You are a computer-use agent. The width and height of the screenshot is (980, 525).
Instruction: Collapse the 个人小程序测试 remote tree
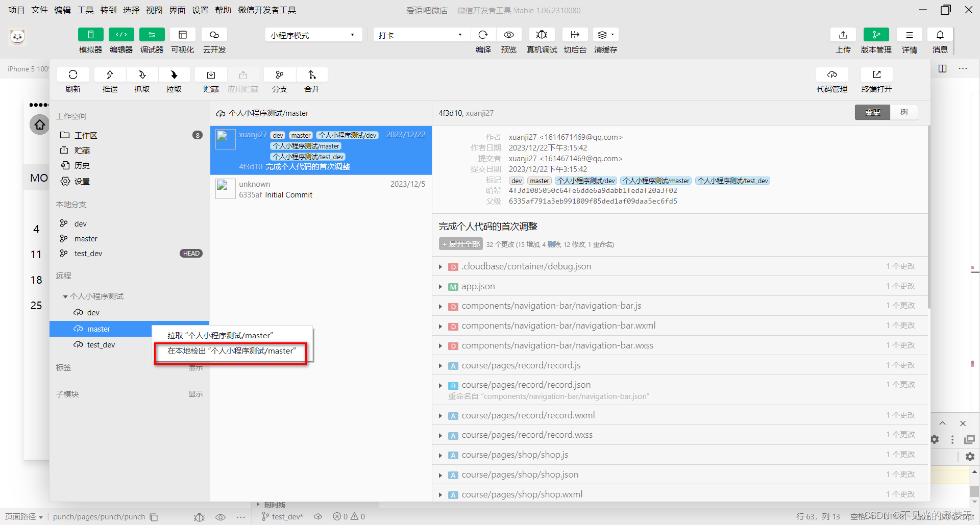[x=65, y=296]
